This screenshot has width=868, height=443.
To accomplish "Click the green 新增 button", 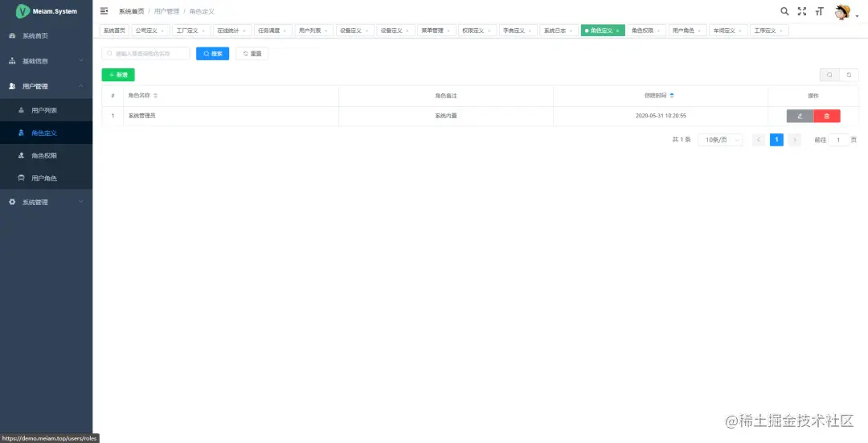I will pos(118,75).
